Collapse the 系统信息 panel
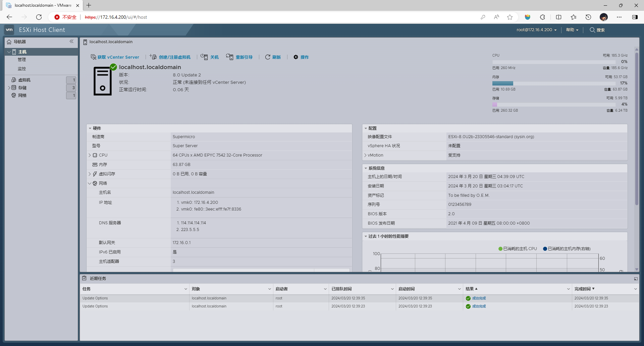644x346 pixels. pos(366,168)
